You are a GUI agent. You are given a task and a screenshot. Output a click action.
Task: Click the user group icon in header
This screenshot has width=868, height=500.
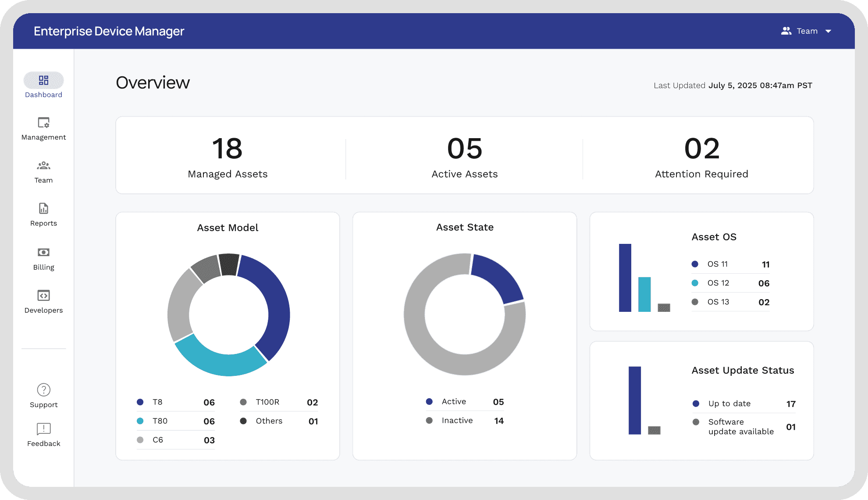tap(786, 31)
